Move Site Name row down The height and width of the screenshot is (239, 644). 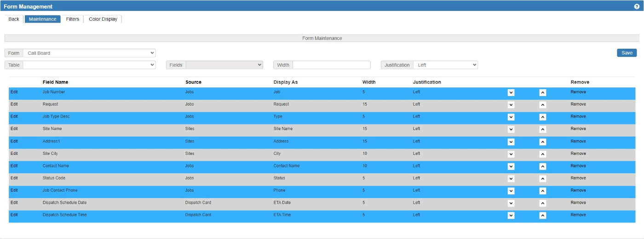point(511,129)
